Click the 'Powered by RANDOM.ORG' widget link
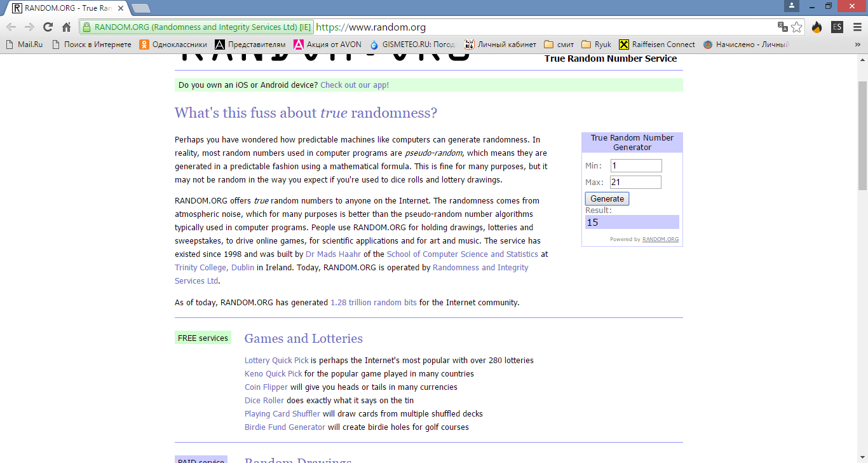The height and width of the screenshot is (463, 868). click(660, 240)
